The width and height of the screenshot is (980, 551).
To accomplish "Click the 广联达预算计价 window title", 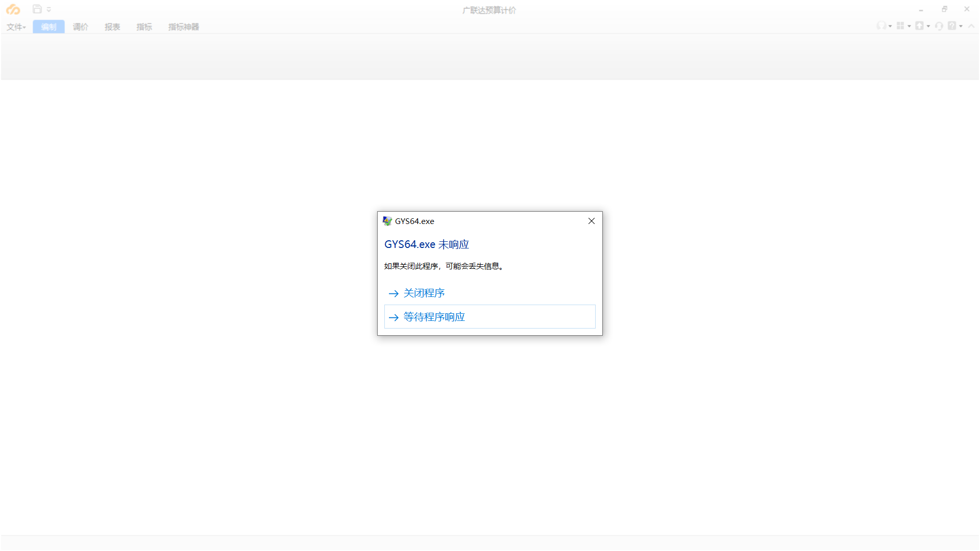I will pos(489,10).
